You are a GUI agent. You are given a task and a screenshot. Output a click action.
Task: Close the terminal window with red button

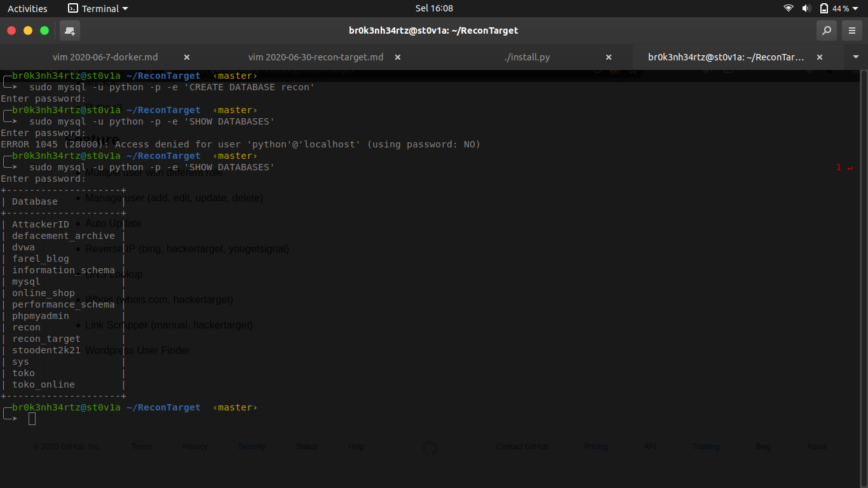tap(11, 30)
